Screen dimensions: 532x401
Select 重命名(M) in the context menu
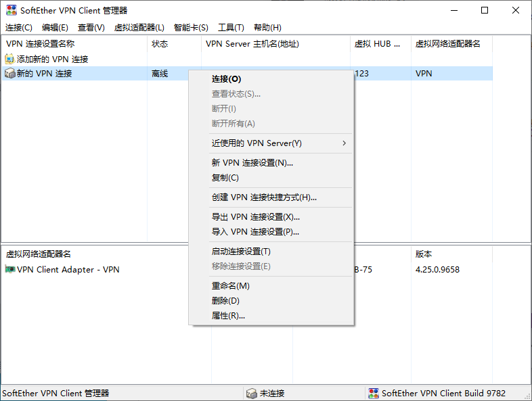pos(271,286)
